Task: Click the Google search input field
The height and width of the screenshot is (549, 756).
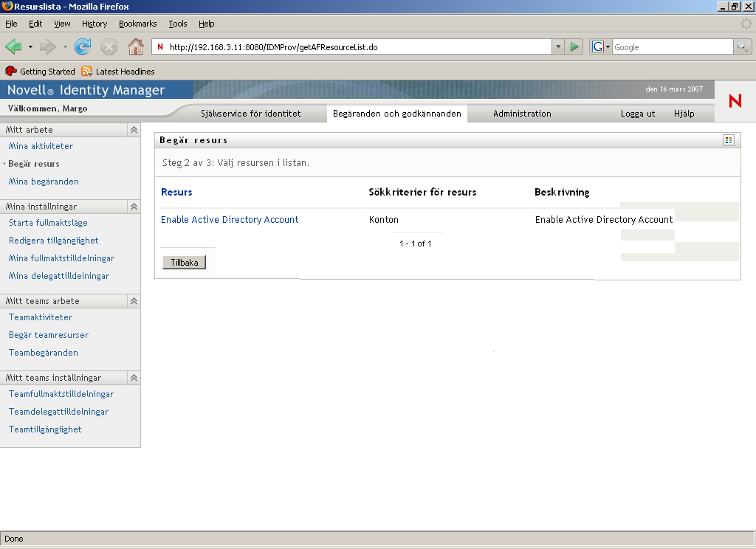Action: (x=673, y=46)
